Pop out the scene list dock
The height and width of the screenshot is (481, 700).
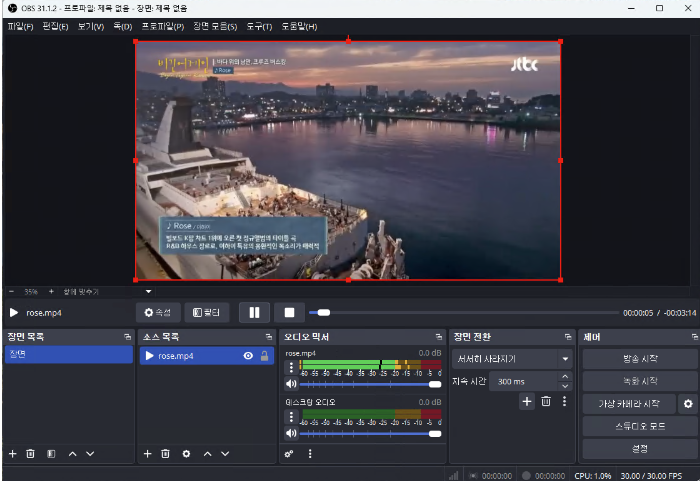127,337
